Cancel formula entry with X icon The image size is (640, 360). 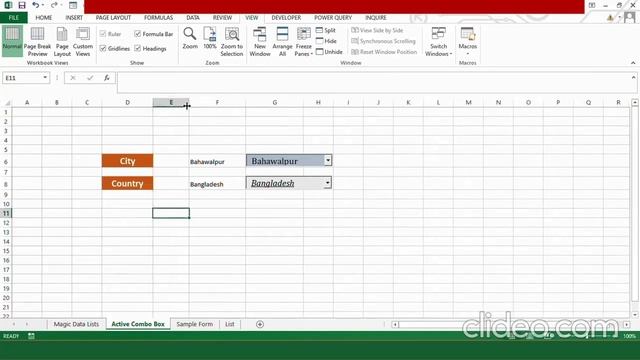73,78
